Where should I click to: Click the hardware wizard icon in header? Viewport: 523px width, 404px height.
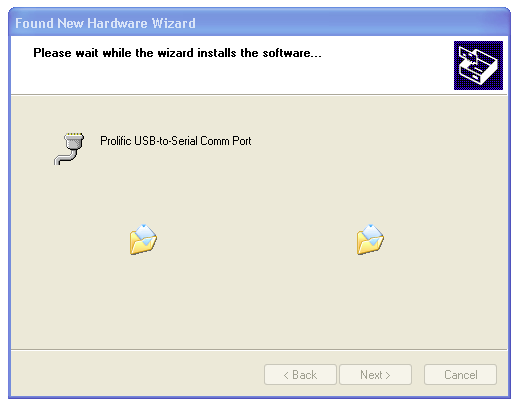478,65
